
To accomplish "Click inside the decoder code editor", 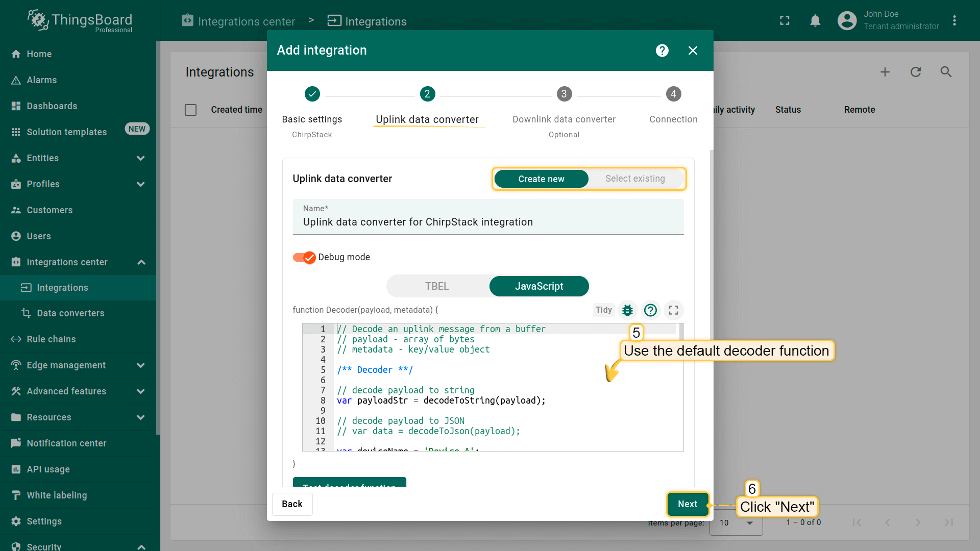I will (x=493, y=388).
